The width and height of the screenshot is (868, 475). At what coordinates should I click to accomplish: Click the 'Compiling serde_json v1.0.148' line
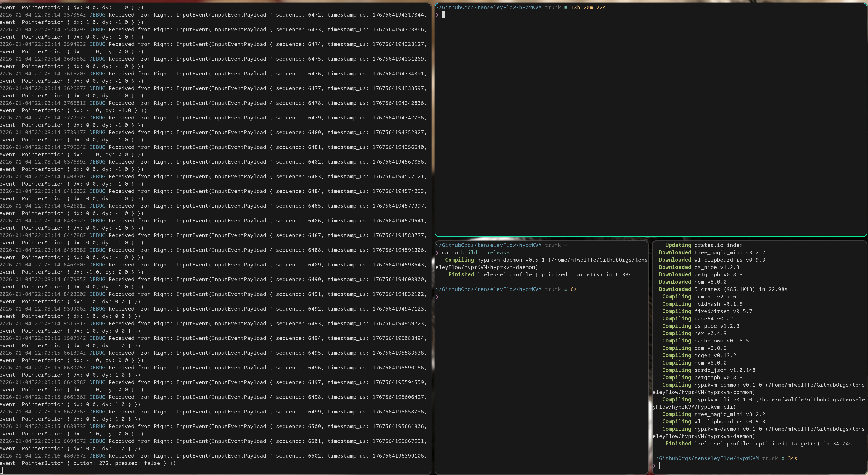click(x=708, y=370)
